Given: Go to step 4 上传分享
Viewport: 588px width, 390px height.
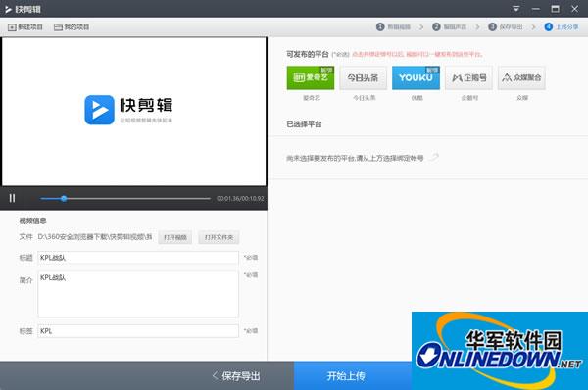Looking at the screenshot, I should tap(562, 27).
